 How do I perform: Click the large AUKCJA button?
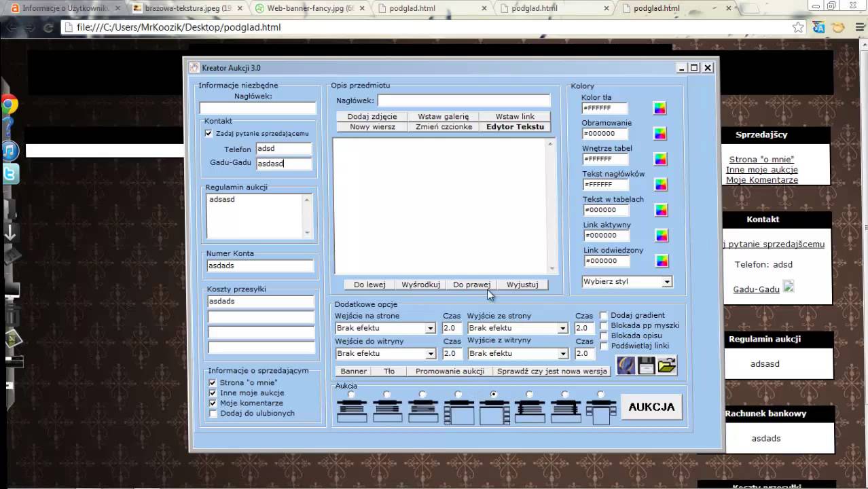pos(651,407)
